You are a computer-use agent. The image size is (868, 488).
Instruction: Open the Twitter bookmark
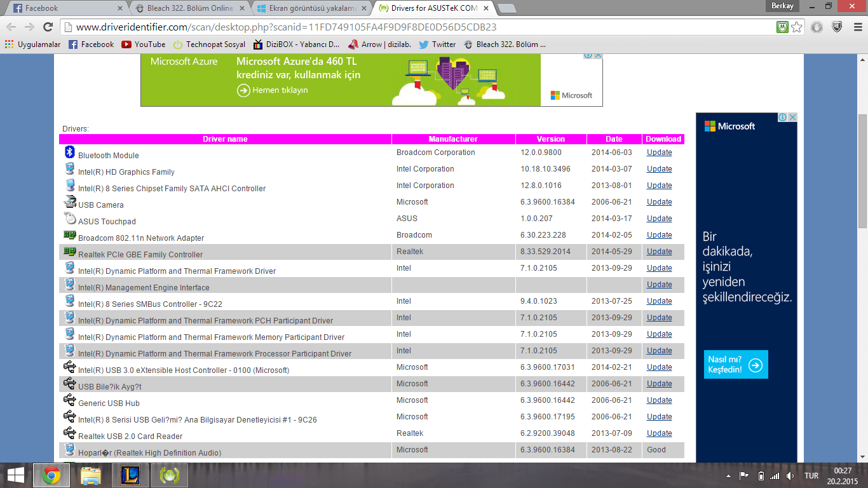(x=438, y=44)
